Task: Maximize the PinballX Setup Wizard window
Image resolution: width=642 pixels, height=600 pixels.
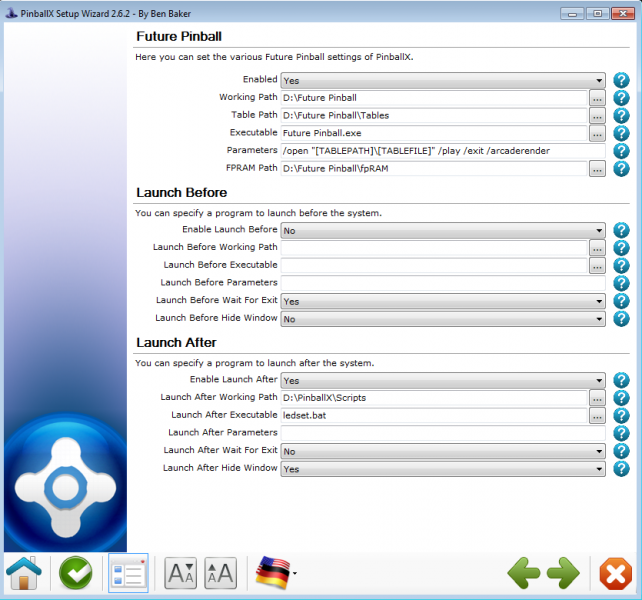Action: [597, 14]
